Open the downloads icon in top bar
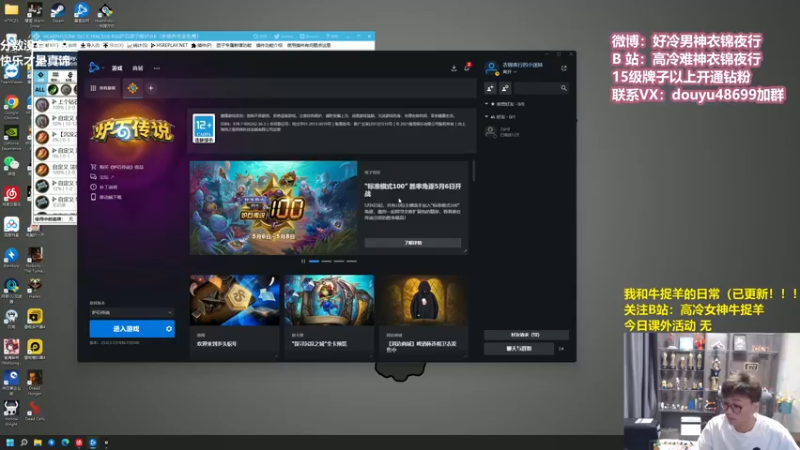The width and height of the screenshot is (800, 450). [x=454, y=68]
